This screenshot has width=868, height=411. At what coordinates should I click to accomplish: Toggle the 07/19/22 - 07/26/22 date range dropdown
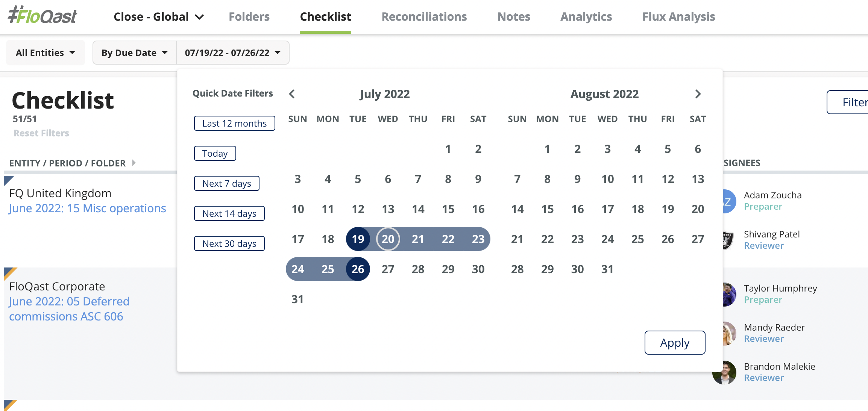coord(233,53)
